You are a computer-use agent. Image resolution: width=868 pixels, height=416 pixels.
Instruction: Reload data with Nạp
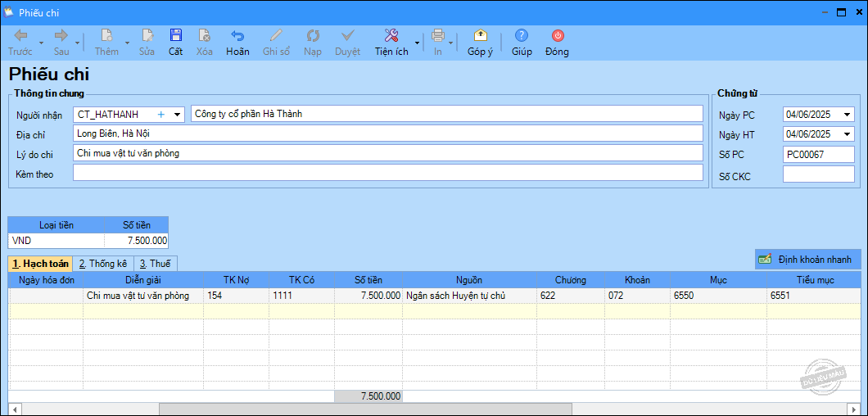313,43
